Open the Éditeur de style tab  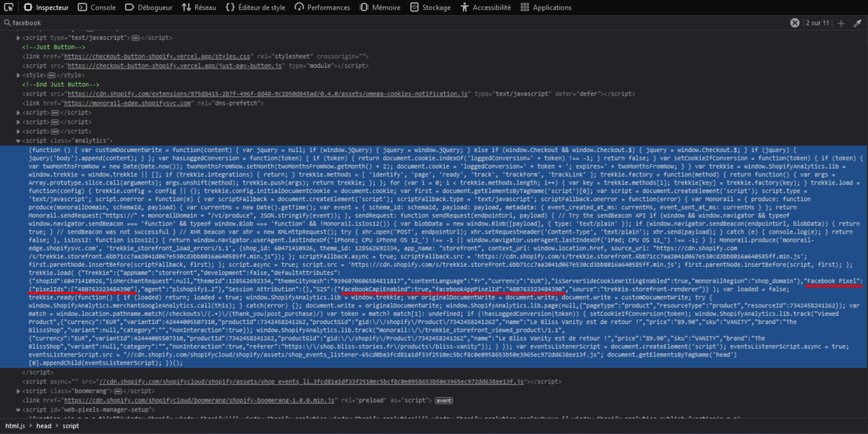click(x=255, y=7)
